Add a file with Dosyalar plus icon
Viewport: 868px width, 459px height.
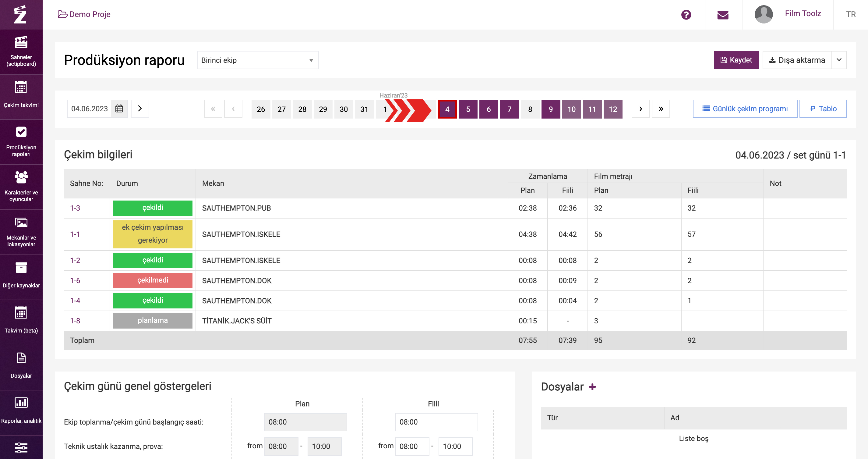pos(592,387)
